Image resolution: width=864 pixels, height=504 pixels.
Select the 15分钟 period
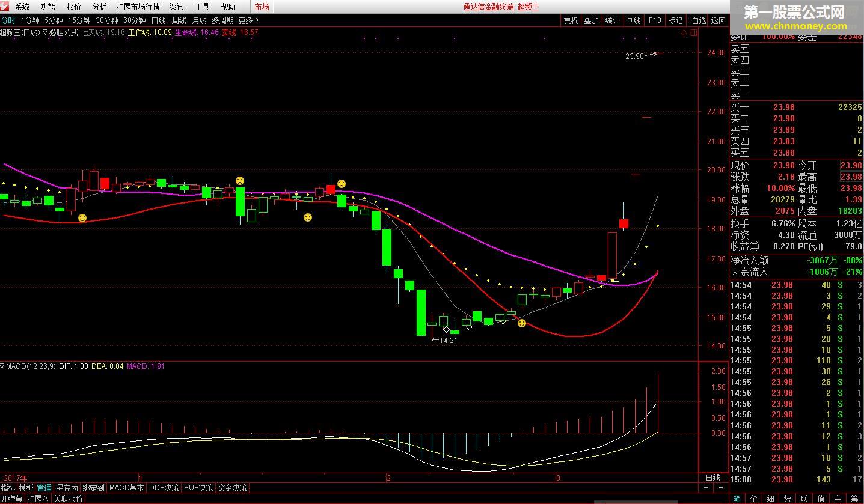[79, 20]
